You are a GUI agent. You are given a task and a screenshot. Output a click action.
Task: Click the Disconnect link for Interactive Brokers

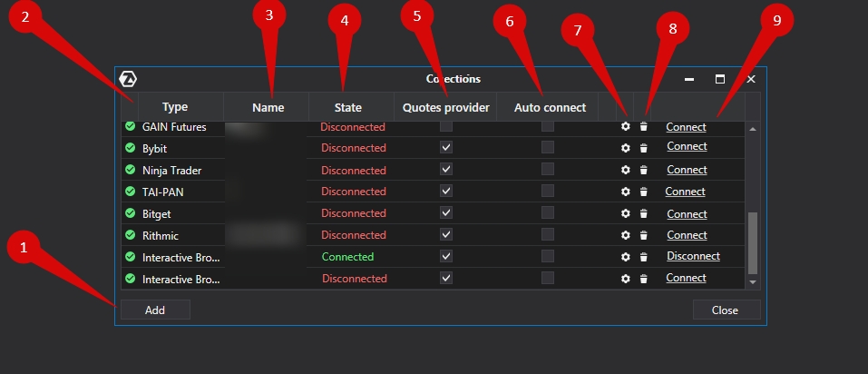pyautogui.click(x=693, y=257)
